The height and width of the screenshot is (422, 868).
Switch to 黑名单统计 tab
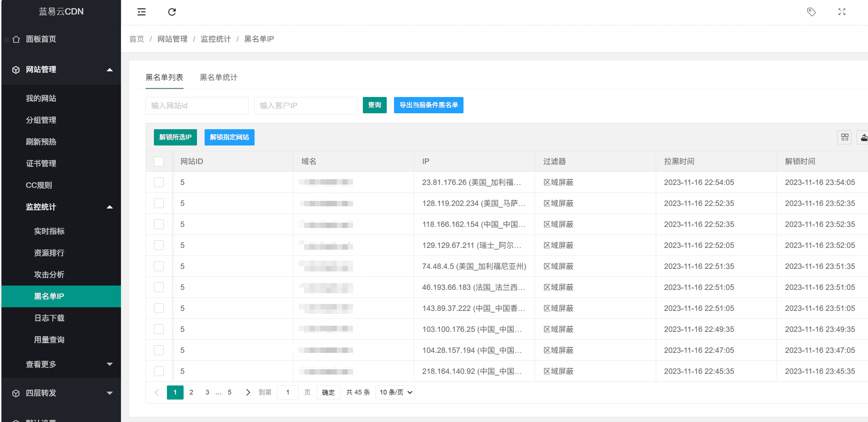[x=220, y=77]
